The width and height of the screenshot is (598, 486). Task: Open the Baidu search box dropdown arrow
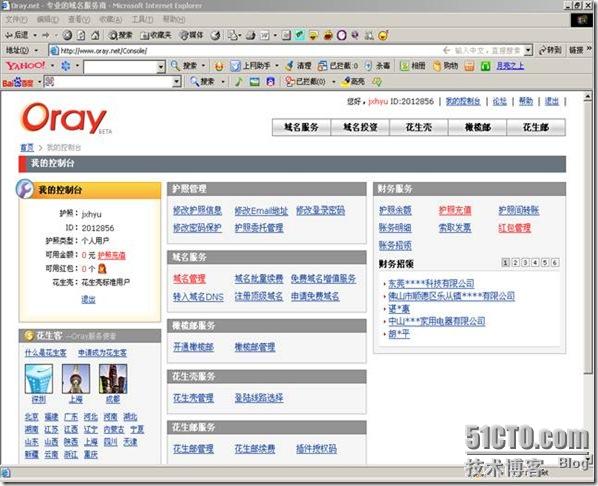(x=176, y=81)
